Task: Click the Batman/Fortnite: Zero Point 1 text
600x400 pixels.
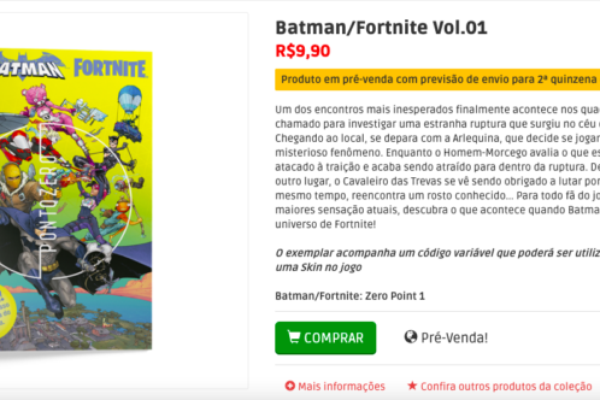Action: pos(350,296)
